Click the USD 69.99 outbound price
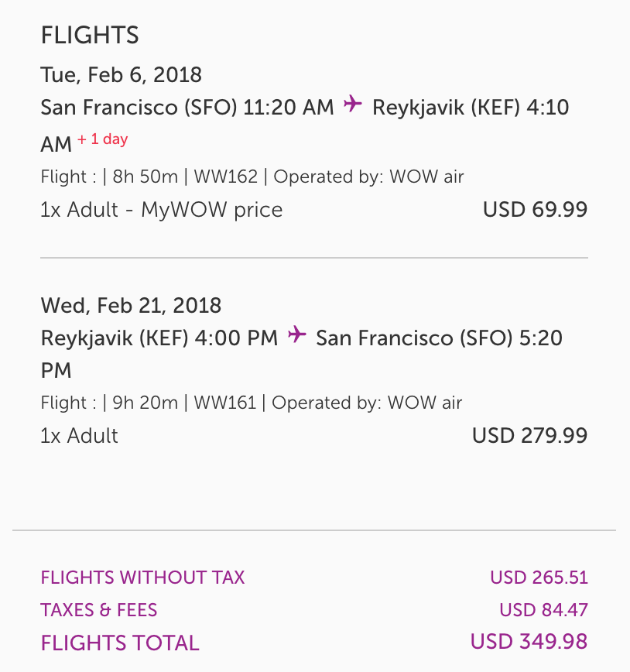The image size is (630, 672). tap(535, 209)
